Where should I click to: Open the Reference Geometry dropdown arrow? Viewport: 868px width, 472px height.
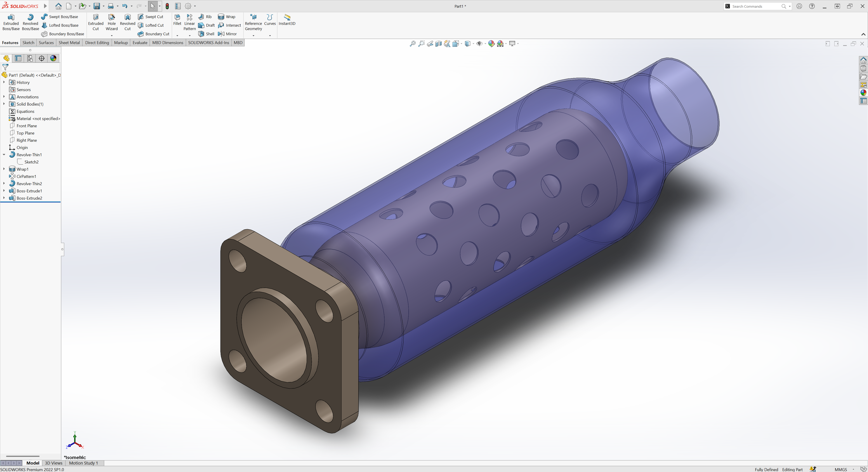(x=253, y=36)
